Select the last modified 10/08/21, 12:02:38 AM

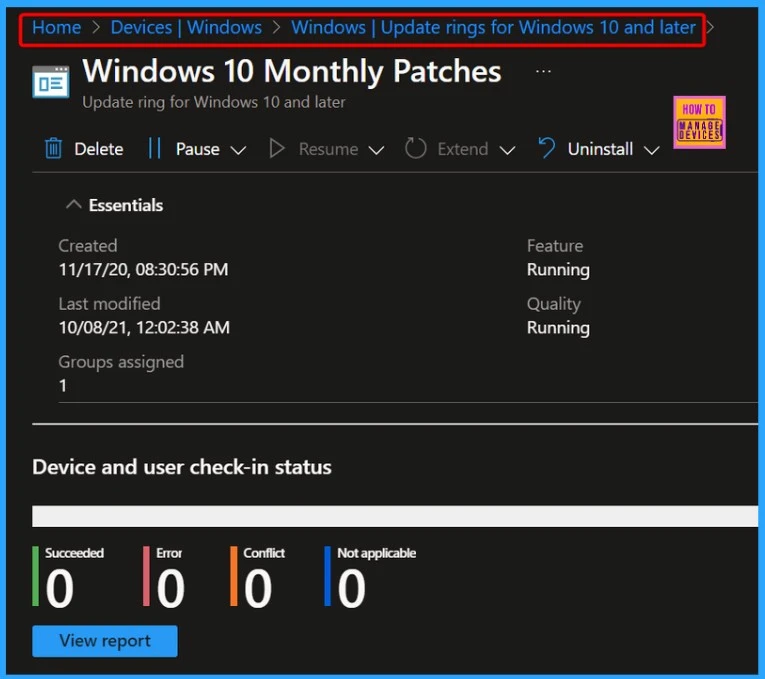(144, 327)
